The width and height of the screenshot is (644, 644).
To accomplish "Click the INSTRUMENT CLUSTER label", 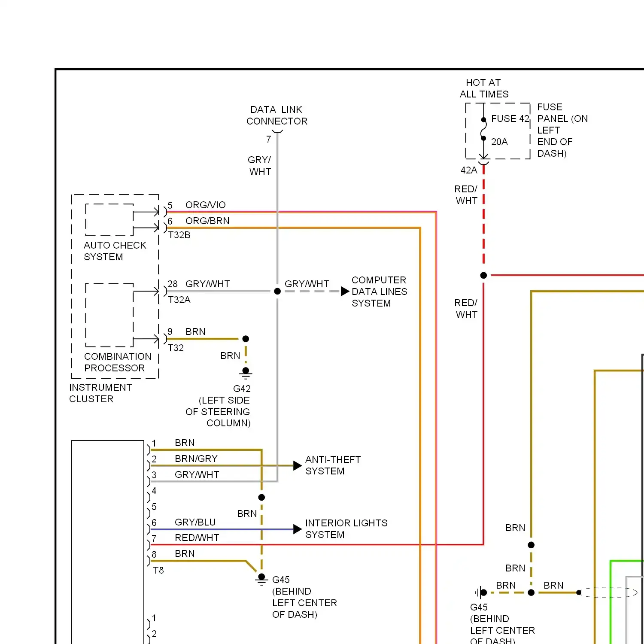I will pyautogui.click(x=100, y=393).
